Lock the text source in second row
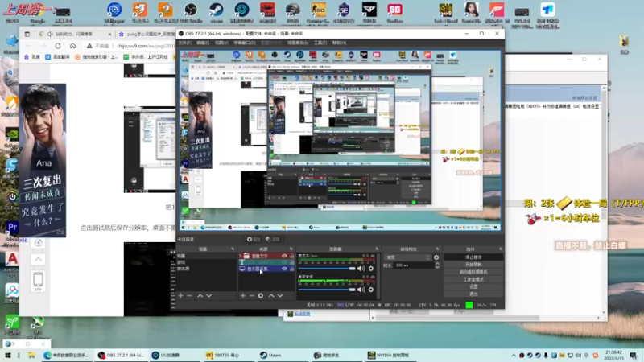The height and width of the screenshot is (362, 644). click(292, 262)
